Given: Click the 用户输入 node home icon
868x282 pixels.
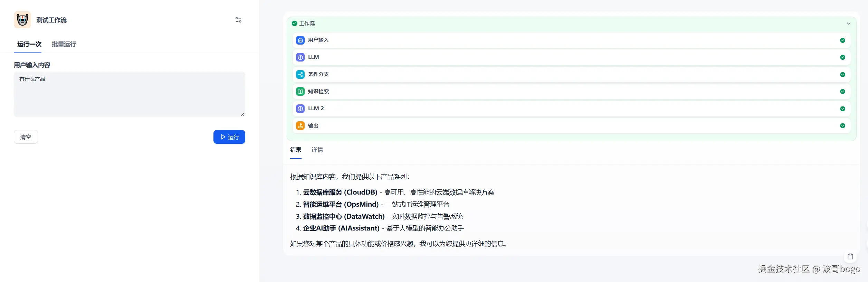Looking at the screenshot, I should (301, 40).
